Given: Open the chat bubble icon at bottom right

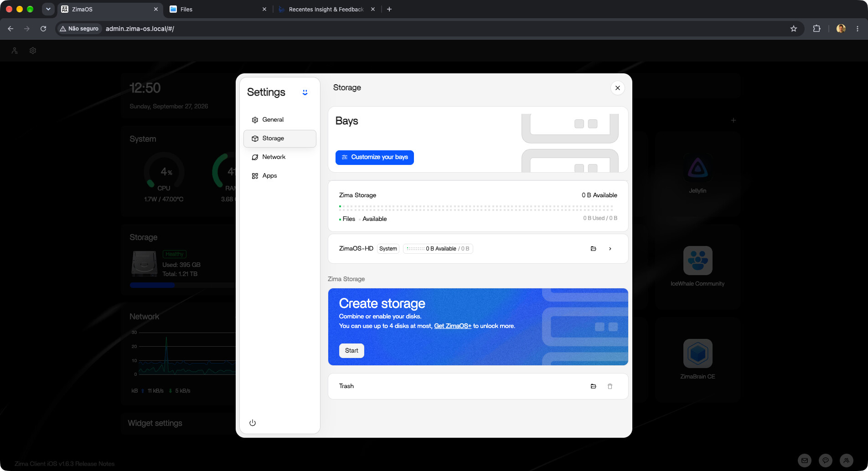Looking at the screenshot, I should pyautogui.click(x=826, y=461).
